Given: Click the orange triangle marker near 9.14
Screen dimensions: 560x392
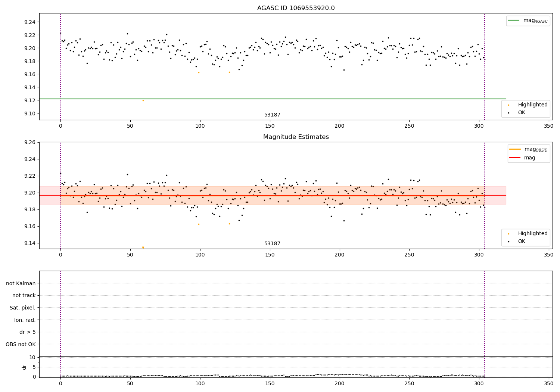Looking at the screenshot, I should (x=143, y=248).
